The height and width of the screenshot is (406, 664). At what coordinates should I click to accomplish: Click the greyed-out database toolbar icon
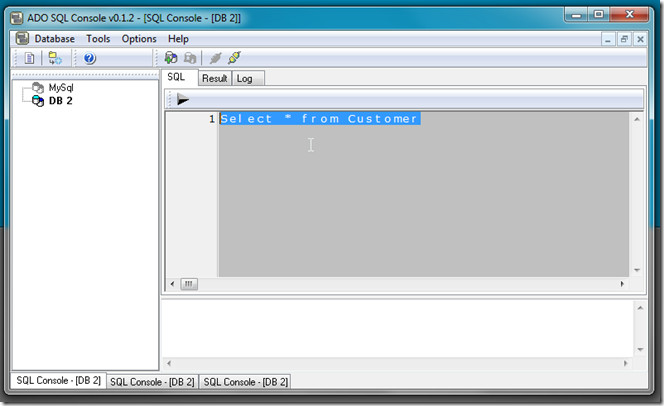[190, 58]
